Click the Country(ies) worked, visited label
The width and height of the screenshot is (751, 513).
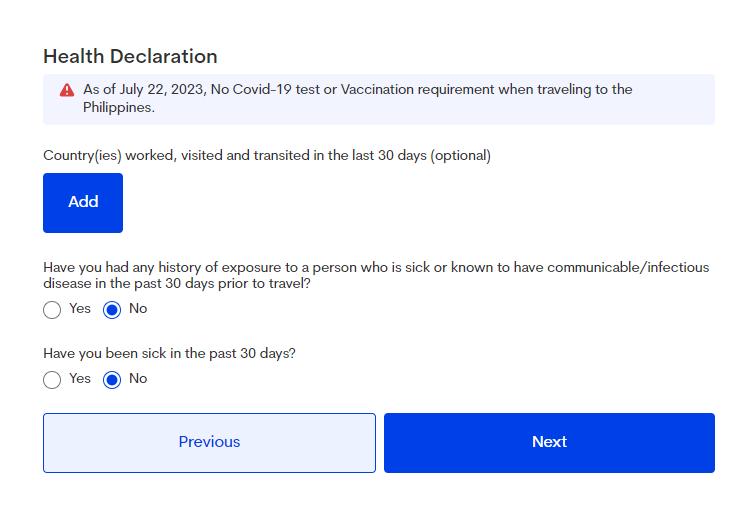point(267,156)
